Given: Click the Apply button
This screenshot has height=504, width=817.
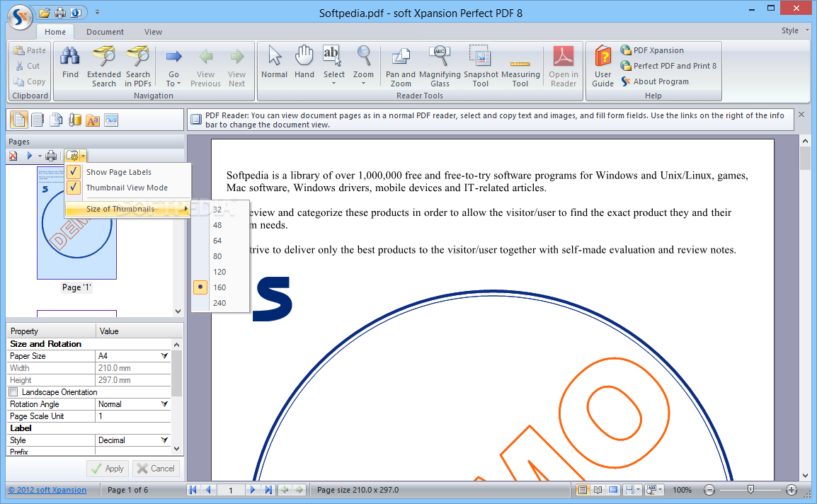Looking at the screenshot, I should [108, 469].
